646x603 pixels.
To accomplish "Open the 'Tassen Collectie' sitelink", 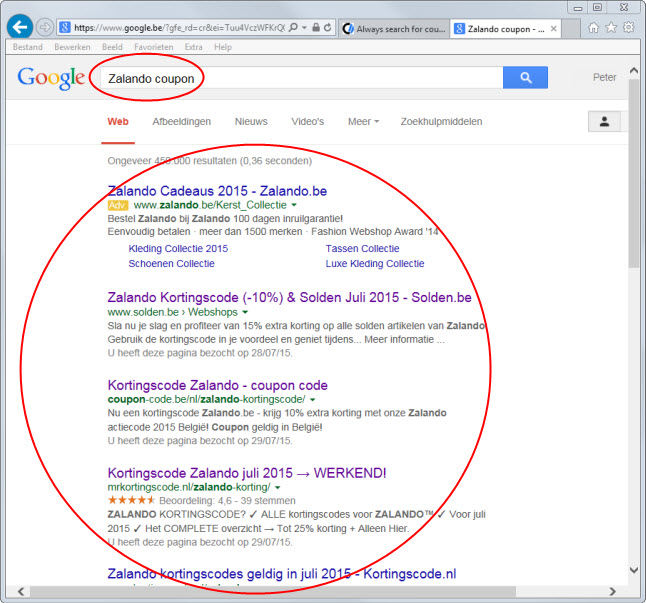I will [x=362, y=248].
